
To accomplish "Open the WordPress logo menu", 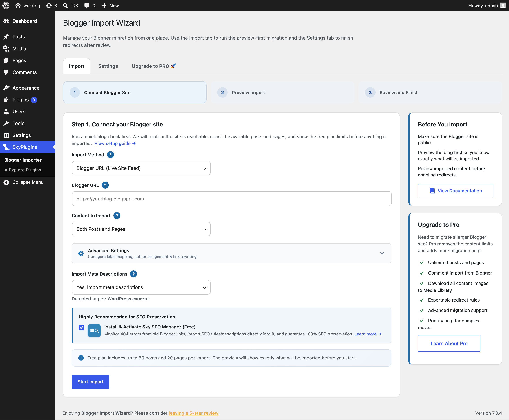I will click(x=6, y=6).
